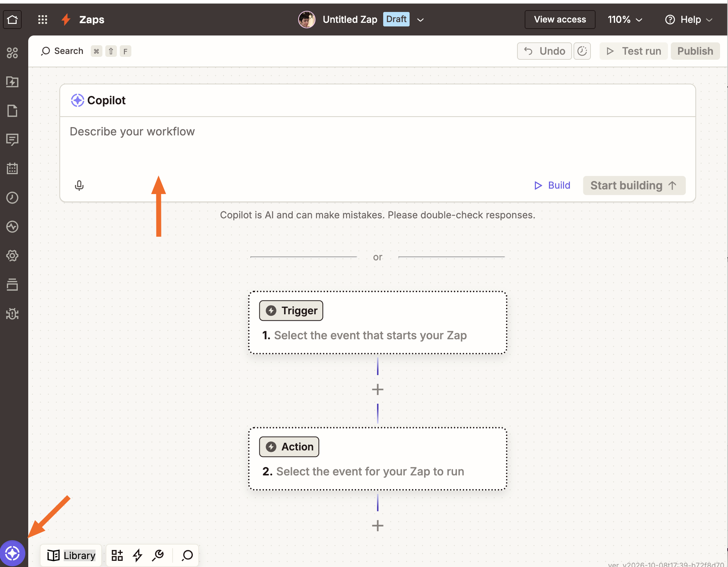Open the Copilot button at bottom-left

(x=12, y=553)
